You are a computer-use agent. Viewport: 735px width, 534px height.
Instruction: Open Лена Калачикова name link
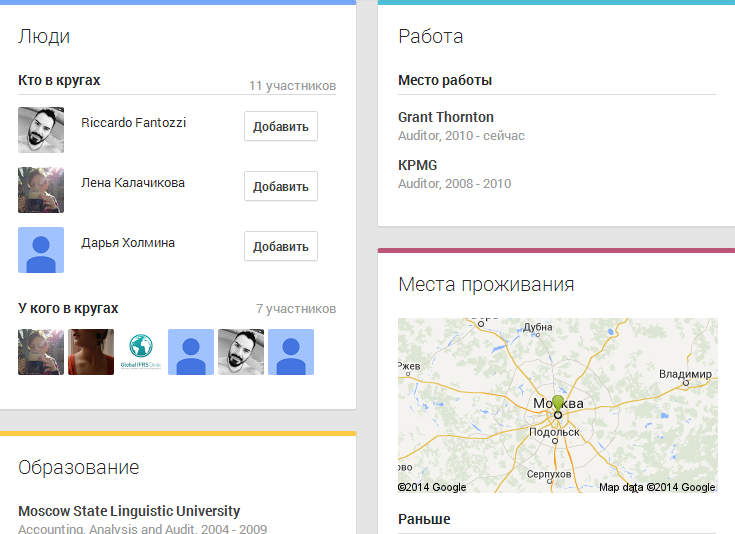point(133,182)
